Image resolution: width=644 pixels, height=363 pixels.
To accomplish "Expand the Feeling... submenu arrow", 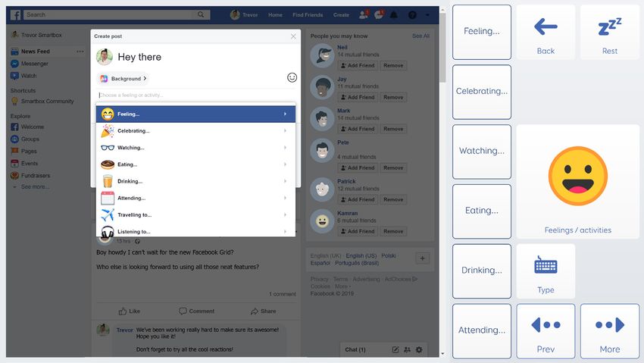I will click(285, 114).
